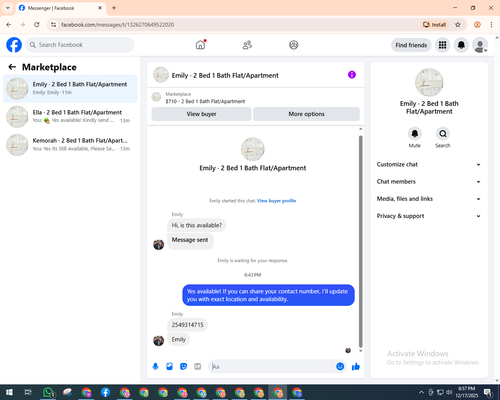This screenshot has height=400, width=500.
Task: Open the Kemorah conversation in the list
Action: (70, 145)
